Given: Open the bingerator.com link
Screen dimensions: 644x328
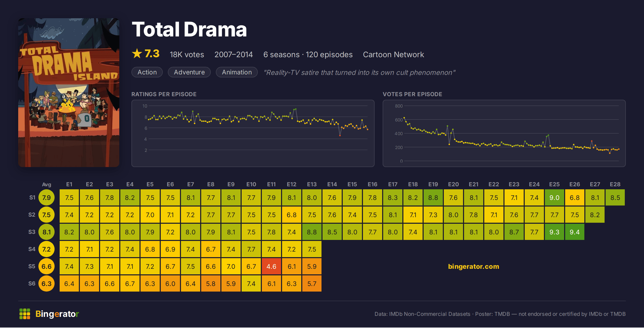Looking at the screenshot, I should (x=473, y=266).
